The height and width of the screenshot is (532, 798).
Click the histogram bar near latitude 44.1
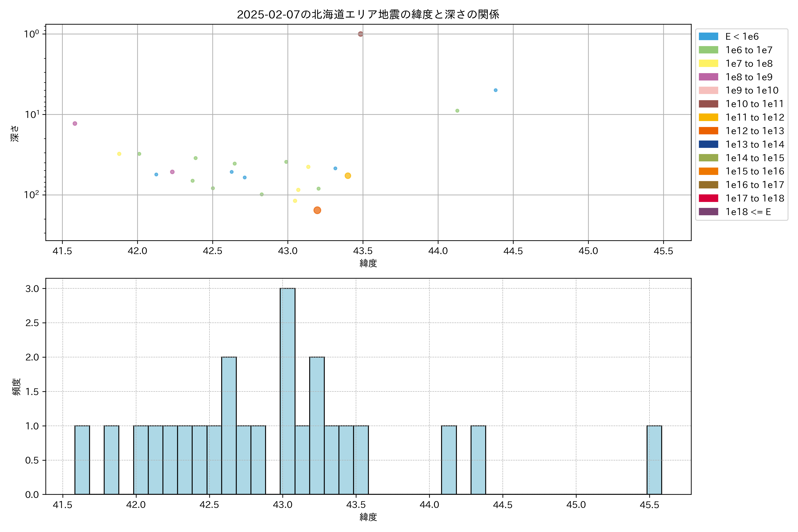click(448, 460)
